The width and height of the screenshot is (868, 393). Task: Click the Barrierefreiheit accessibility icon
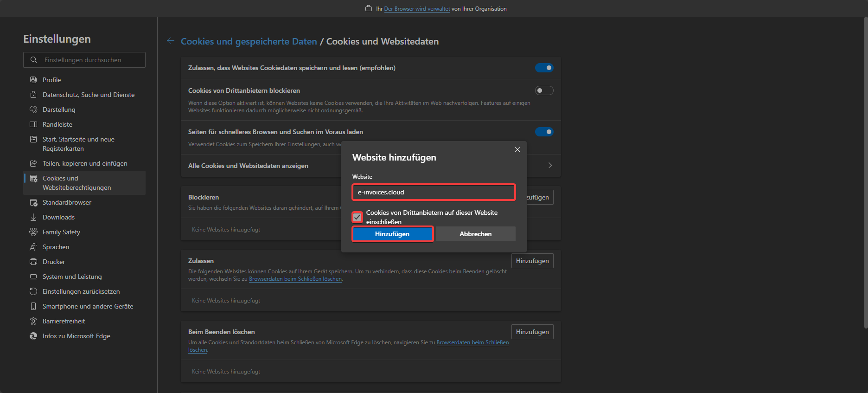[x=33, y=321]
